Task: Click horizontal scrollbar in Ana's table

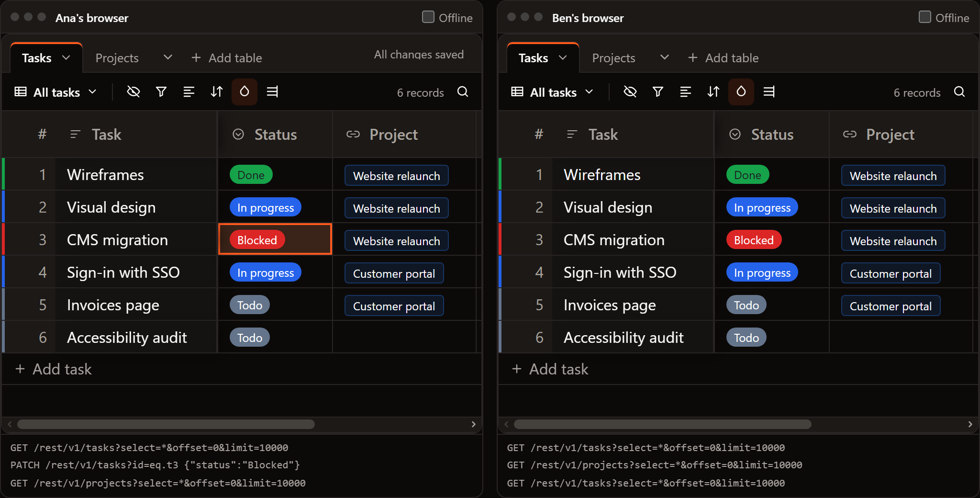Action: 166,424
